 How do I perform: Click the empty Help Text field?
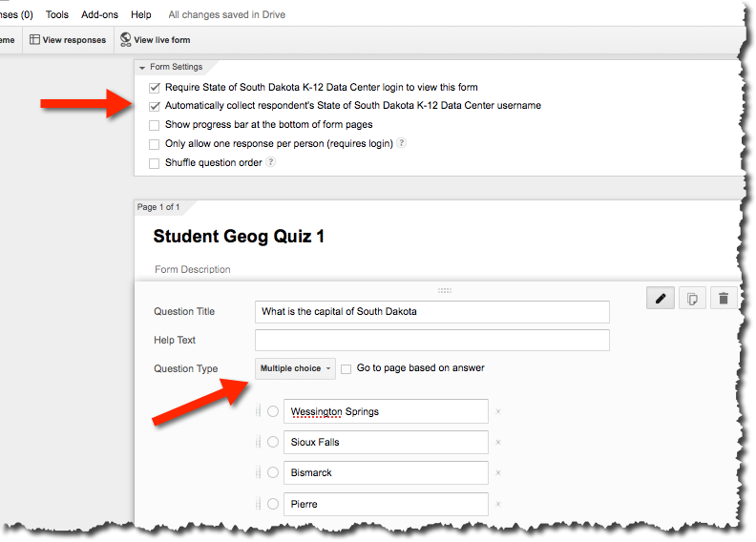tap(432, 340)
